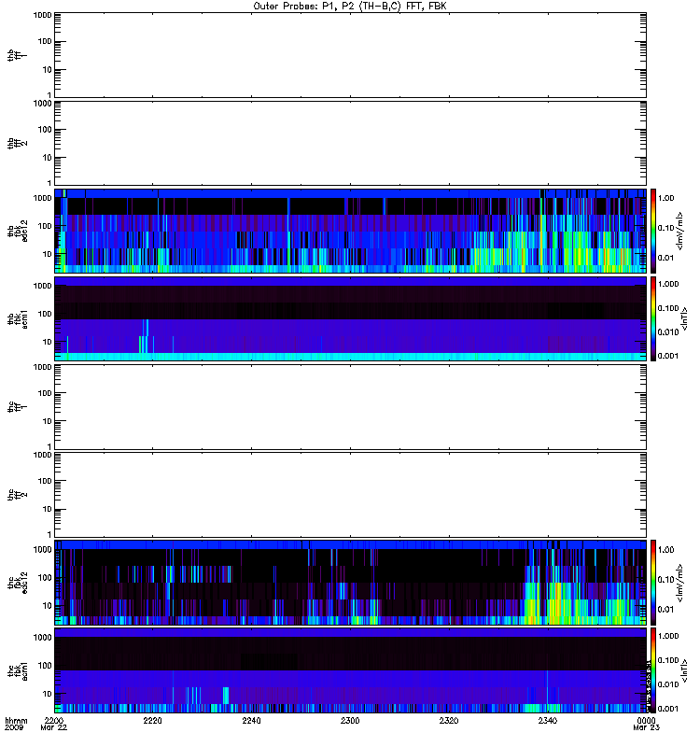Click the 'hhmm' axis unit label
The width and height of the screenshot is (700, 747).
click(x=16, y=720)
